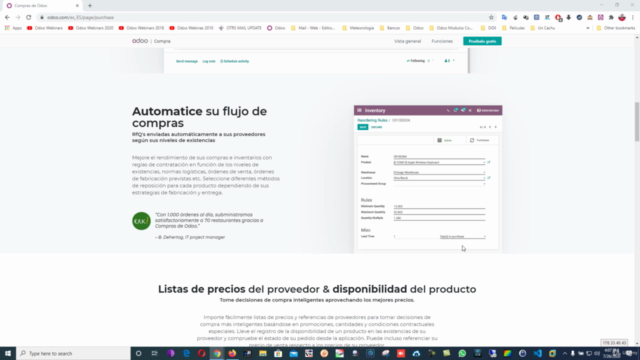Open the Apps bookmarks shortcut
The height and width of the screenshot is (360, 640).
click(x=13, y=28)
